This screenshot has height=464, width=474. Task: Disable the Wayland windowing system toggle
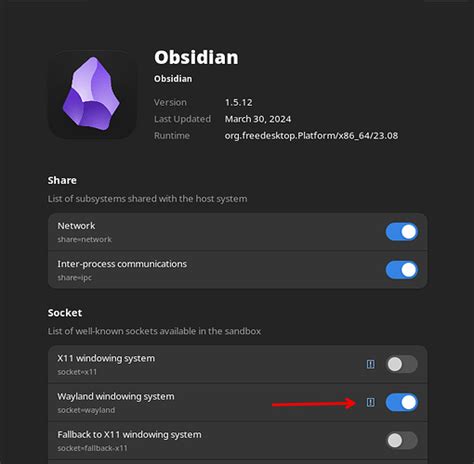point(402,402)
